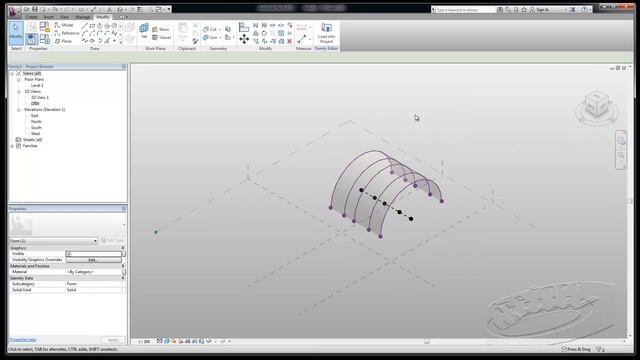The width and height of the screenshot is (640, 360).
Task: Select the East elevation
Action: click(35, 116)
